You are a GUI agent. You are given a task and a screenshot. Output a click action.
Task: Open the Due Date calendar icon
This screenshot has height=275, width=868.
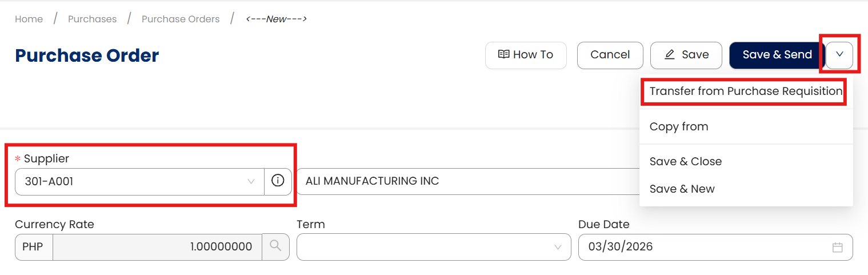[837, 247]
